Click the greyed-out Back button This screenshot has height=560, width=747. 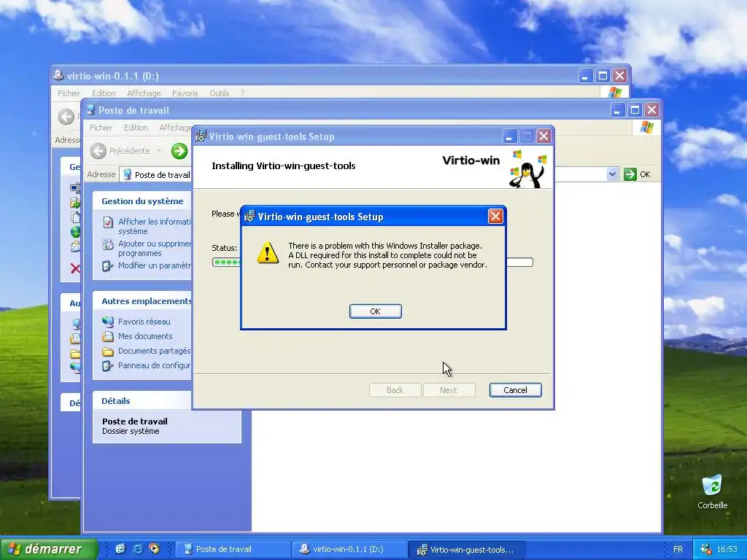395,390
